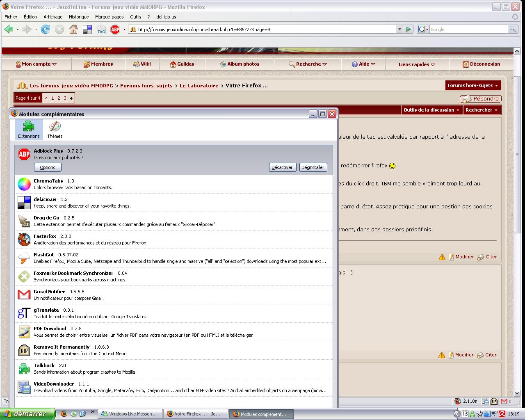Select the Fasterfox fox icon in extensions list

[24, 240]
